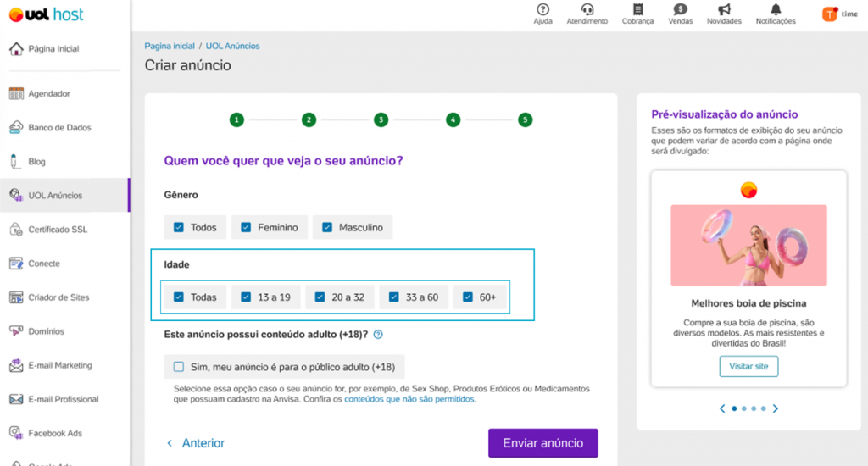Open the Ajuda help icon
This screenshot has height=466, width=868.
(x=543, y=9)
